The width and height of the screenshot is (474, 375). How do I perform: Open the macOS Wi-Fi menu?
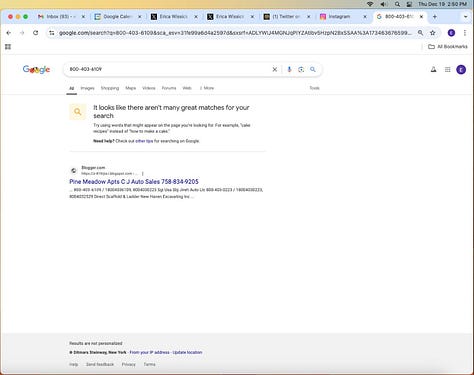pyautogui.click(x=370, y=4)
